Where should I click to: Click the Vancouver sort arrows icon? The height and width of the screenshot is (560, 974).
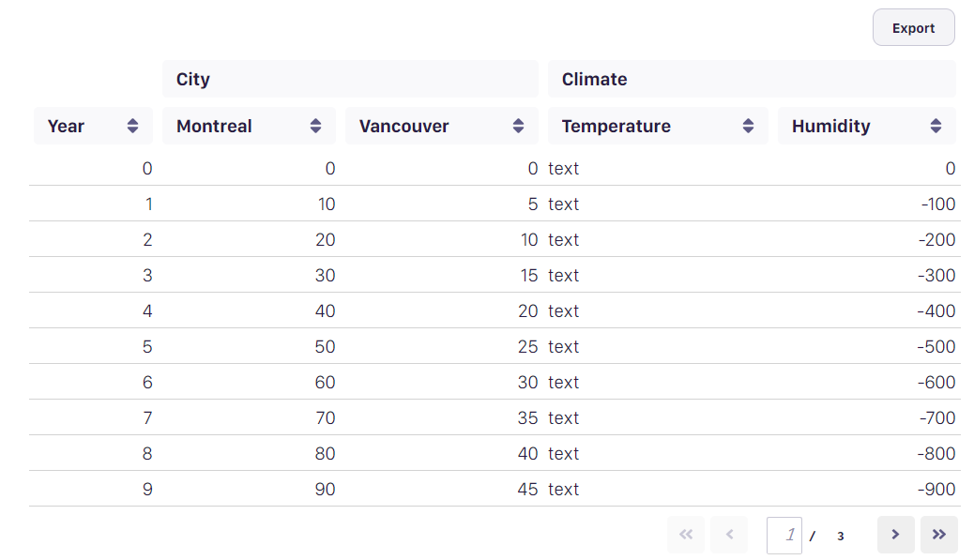pos(518,126)
